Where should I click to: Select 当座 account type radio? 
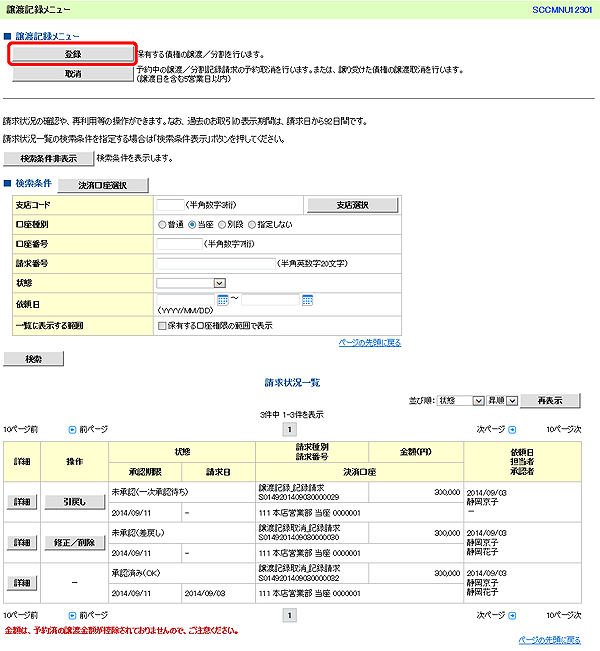[x=192, y=225]
